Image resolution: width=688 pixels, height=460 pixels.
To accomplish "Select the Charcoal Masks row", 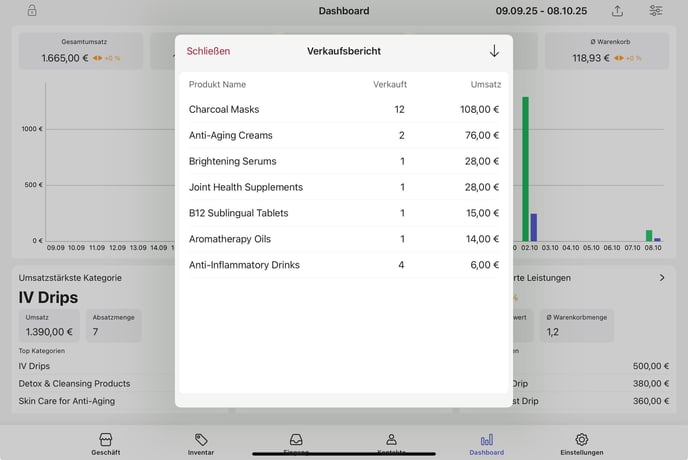I will (x=343, y=109).
